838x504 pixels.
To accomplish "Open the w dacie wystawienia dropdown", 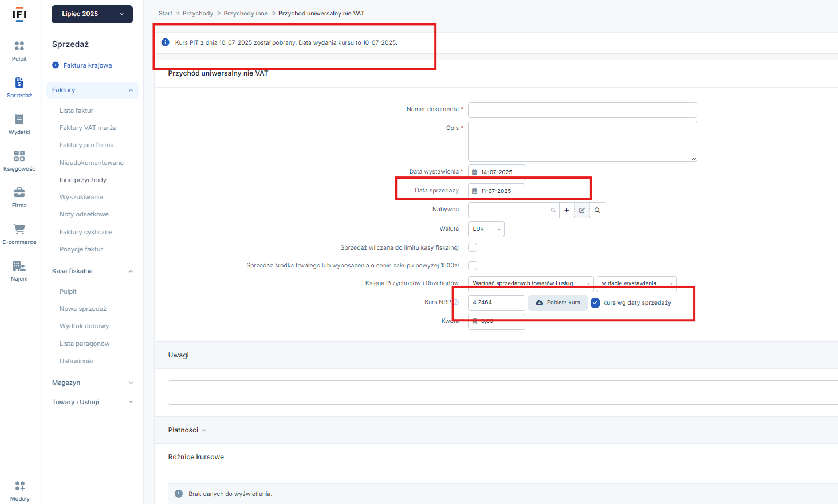I will (x=637, y=283).
